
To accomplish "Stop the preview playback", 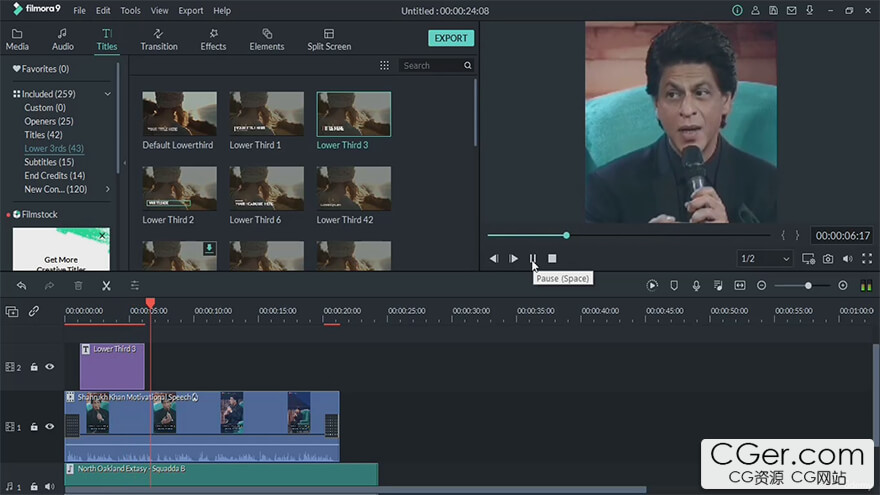I will (x=552, y=259).
